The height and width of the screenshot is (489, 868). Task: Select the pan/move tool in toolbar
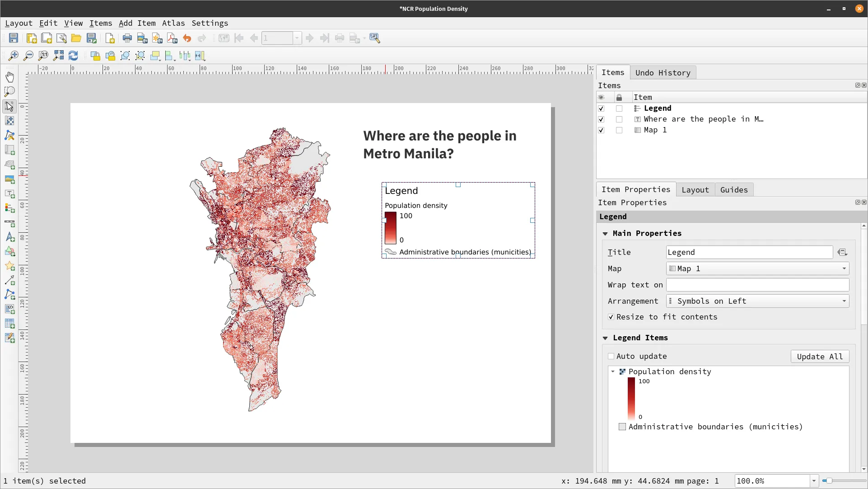pyautogui.click(x=9, y=76)
